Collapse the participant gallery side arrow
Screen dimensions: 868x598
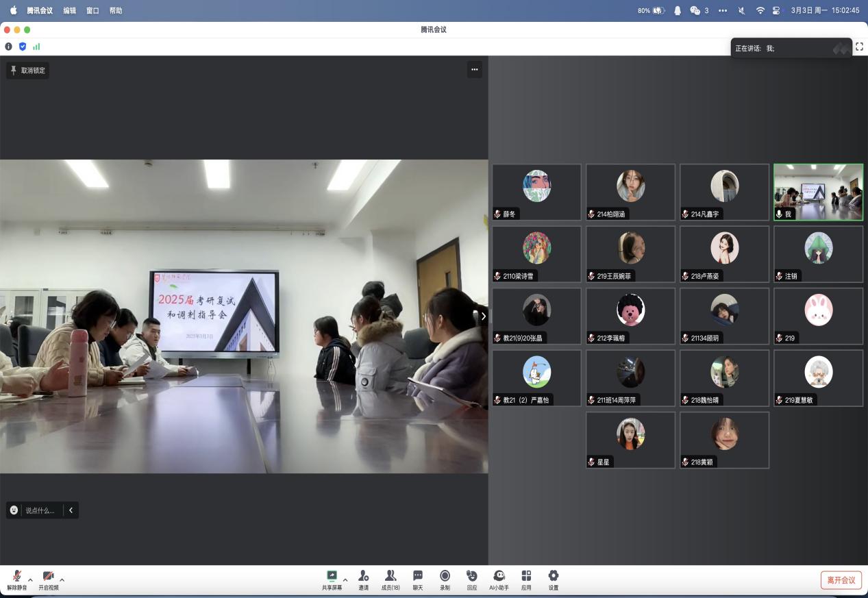(483, 316)
